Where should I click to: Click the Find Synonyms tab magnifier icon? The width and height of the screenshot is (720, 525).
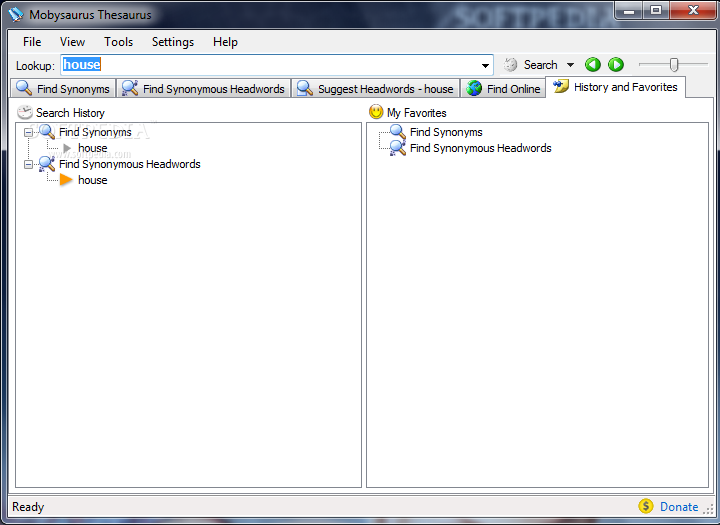coord(24,88)
